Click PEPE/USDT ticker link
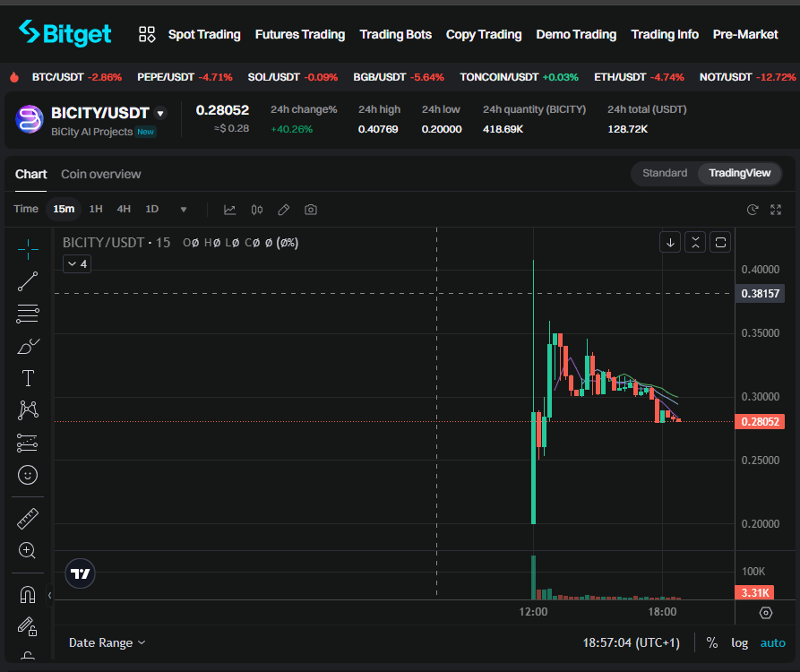Image resolution: width=800 pixels, height=672 pixels. click(x=185, y=77)
